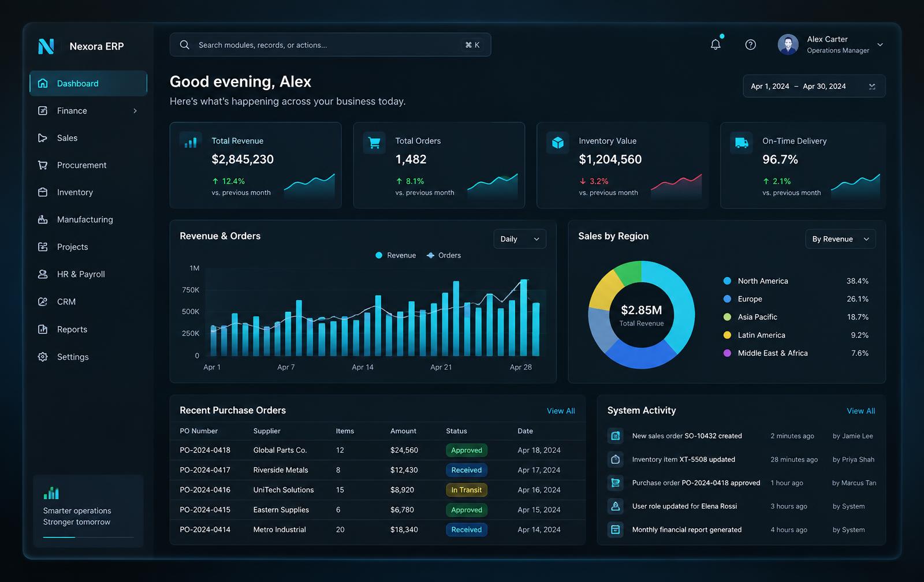Open the Sales module
Image resolution: width=924 pixels, height=582 pixels.
click(x=88, y=138)
